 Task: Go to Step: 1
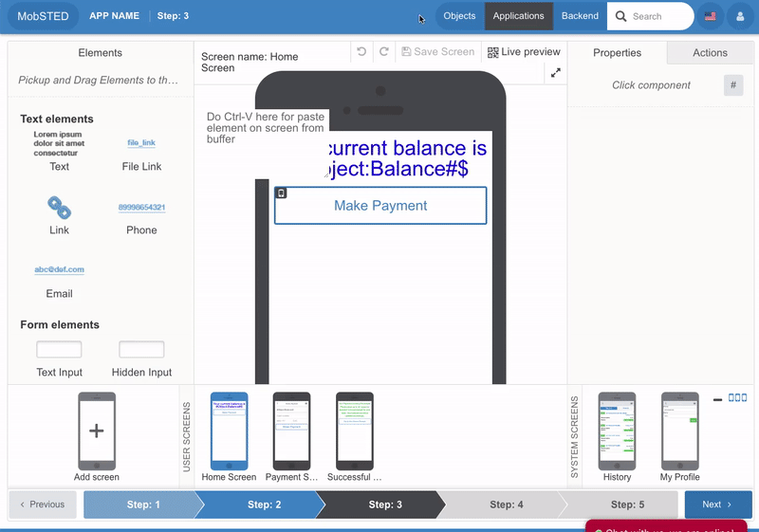click(x=143, y=504)
